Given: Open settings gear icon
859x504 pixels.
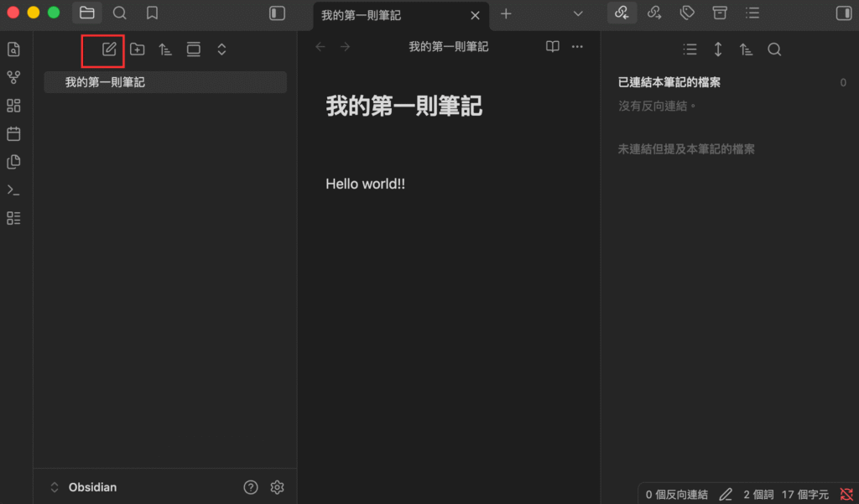Looking at the screenshot, I should (x=277, y=487).
